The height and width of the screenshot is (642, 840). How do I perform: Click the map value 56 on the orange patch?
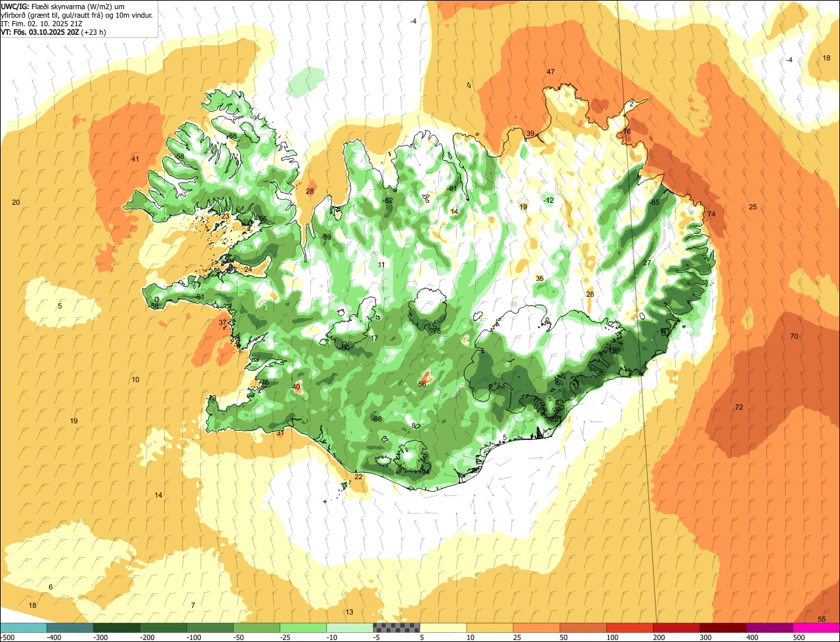pos(422,384)
